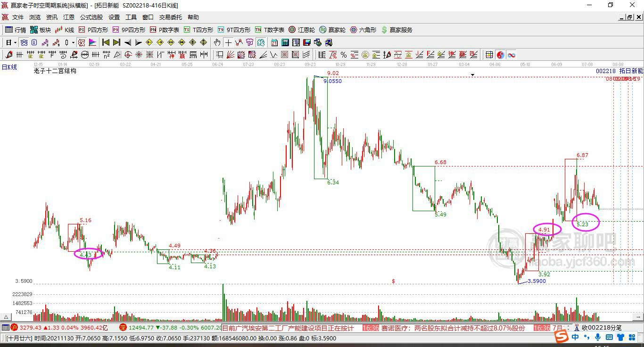This screenshot has width=644, height=347.
Task: Expand the small triangle marker above chart
Action: tap(472, 74)
